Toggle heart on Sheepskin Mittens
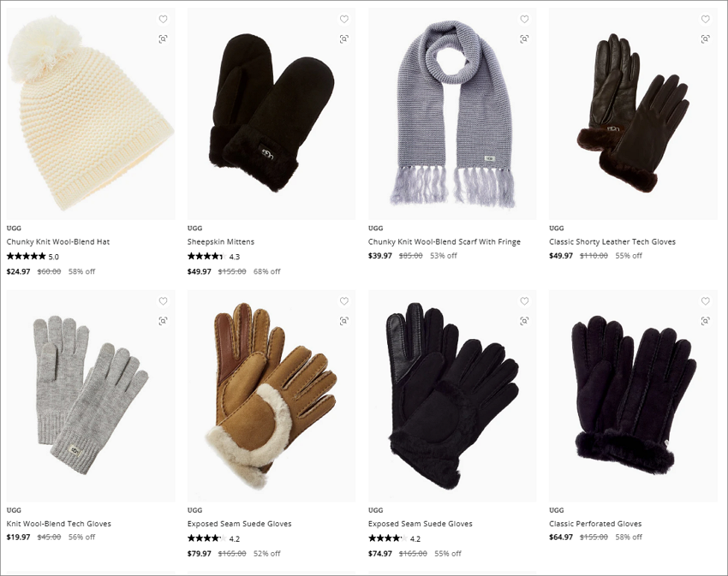 tap(344, 19)
